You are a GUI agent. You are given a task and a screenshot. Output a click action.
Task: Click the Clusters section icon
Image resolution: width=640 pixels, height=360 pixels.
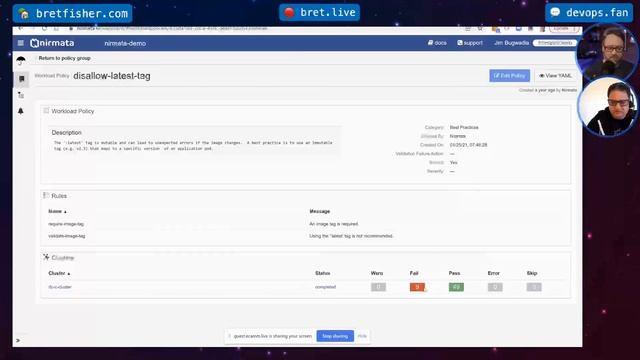tap(46, 257)
